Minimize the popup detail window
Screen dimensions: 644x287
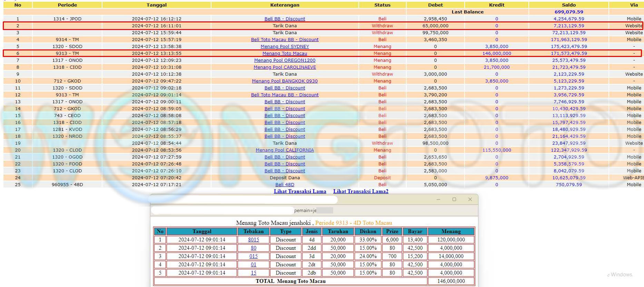tap(438, 199)
